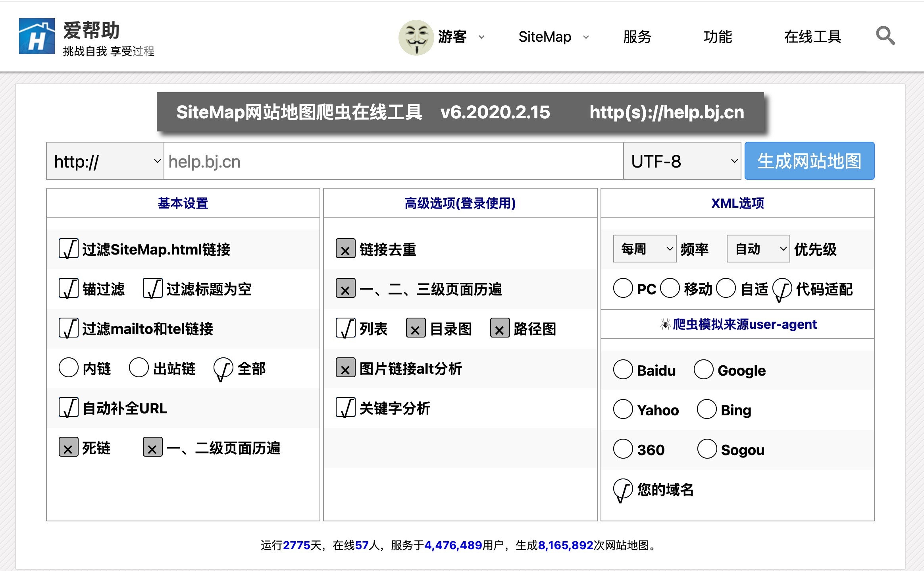924x571 pixels.
Task: Toggle the 锚过滤 checkbox
Action: [x=68, y=289]
